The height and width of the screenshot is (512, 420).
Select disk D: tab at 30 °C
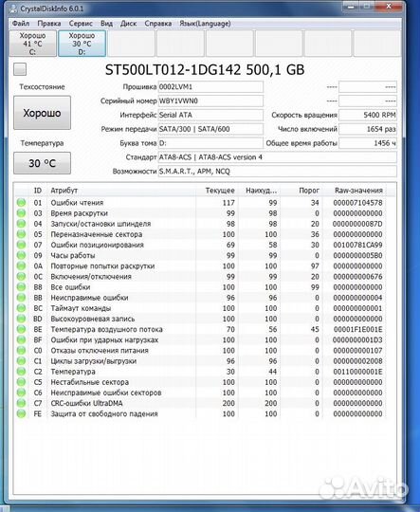82,44
